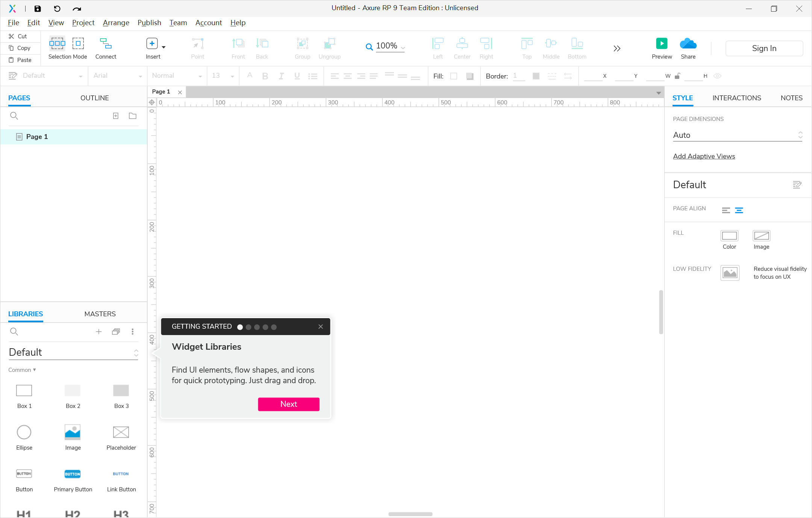812x518 pixels.
Task: Open the Arrange menu
Action: [x=116, y=23]
